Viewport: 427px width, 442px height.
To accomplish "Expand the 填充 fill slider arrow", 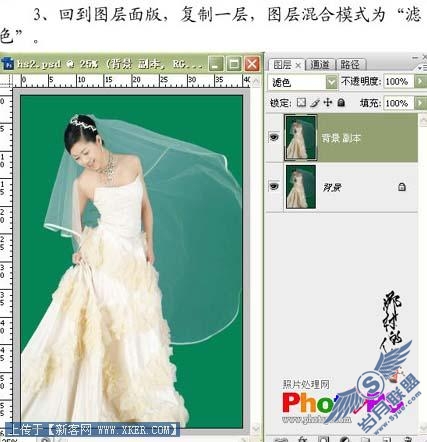I will 420,103.
